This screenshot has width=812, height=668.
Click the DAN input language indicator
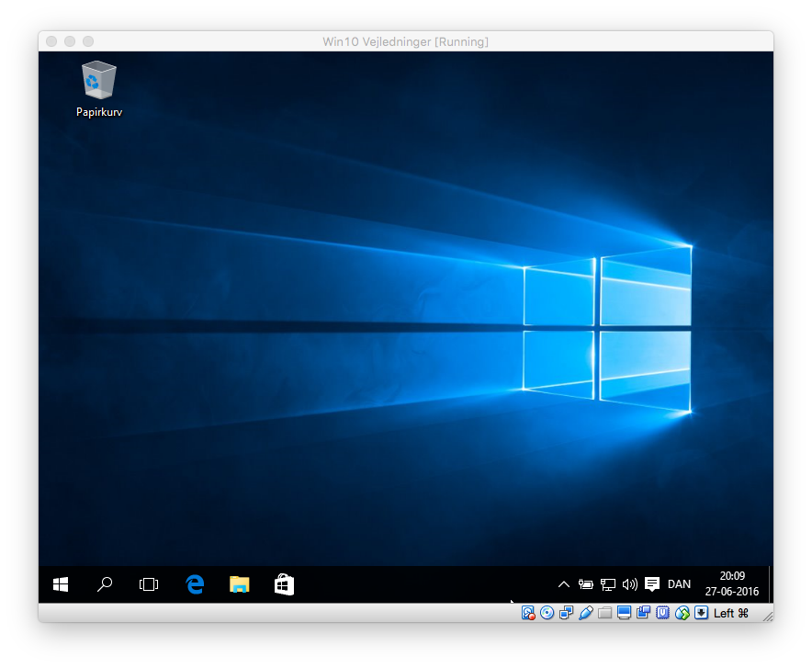pos(679,584)
